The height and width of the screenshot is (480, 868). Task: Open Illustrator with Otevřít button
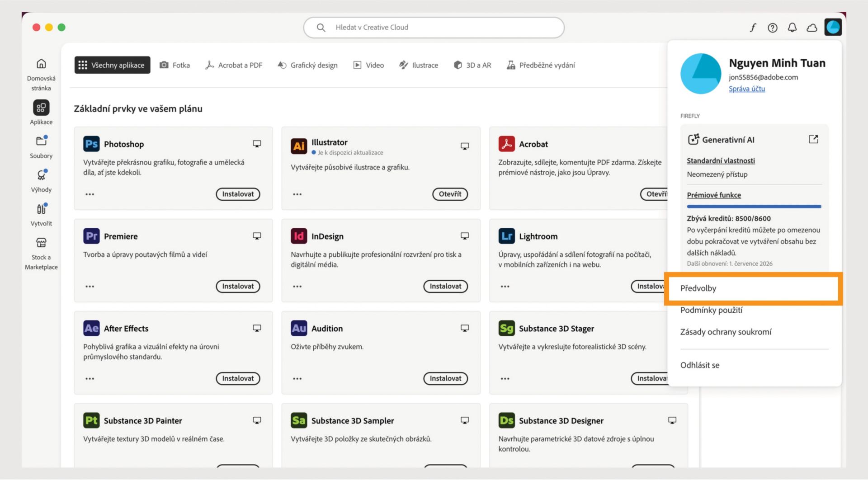click(x=450, y=194)
